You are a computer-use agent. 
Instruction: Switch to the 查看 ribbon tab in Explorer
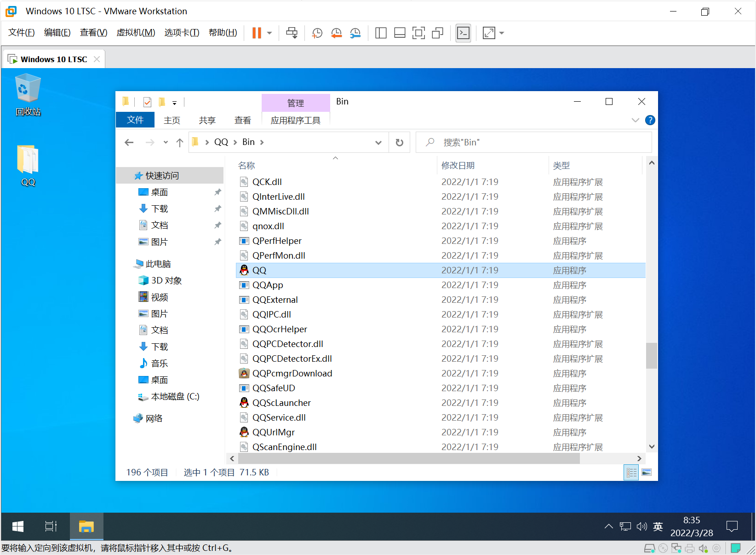tap(242, 120)
